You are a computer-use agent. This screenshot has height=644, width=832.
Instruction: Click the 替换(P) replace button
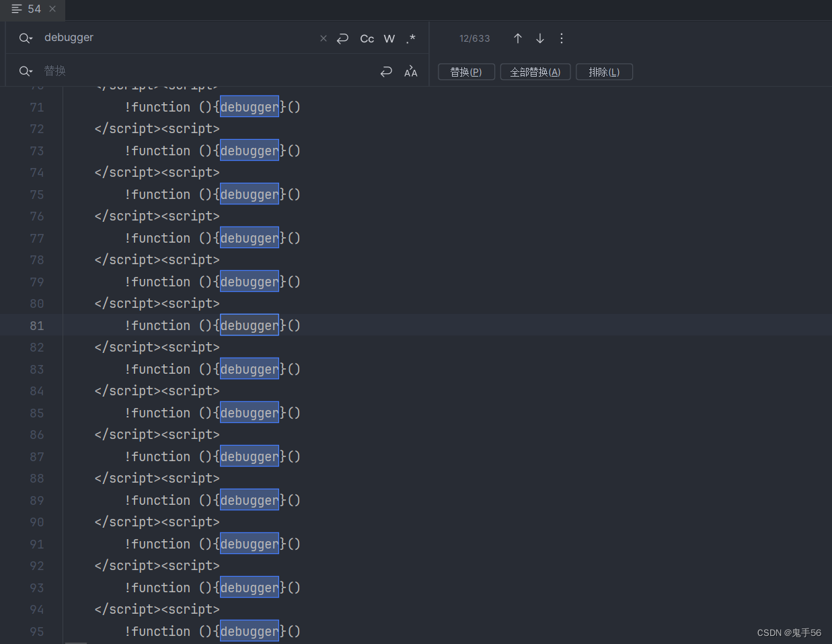[466, 72]
